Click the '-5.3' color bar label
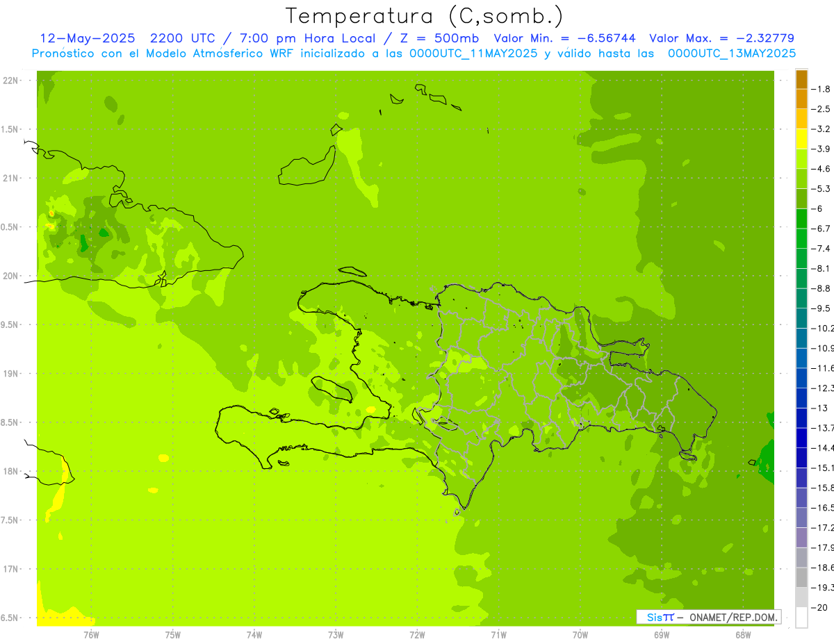 822,189
